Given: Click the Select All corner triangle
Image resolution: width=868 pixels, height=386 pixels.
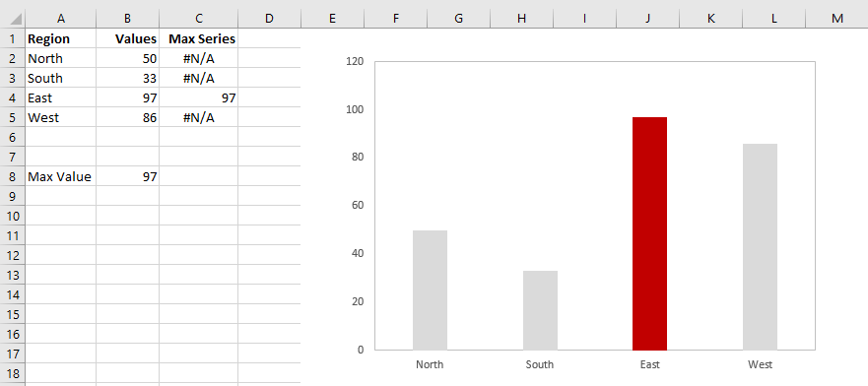Looking at the screenshot, I should point(15,19).
